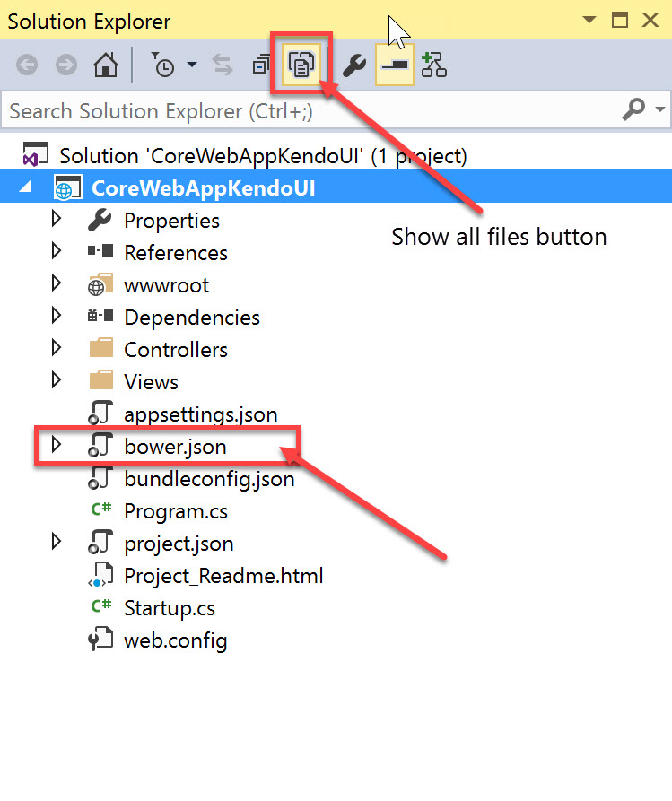Image resolution: width=672 pixels, height=801 pixels.
Task: Open dropdown arrow beside Pending Changes Filter
Action: click(x=192, y=65)
